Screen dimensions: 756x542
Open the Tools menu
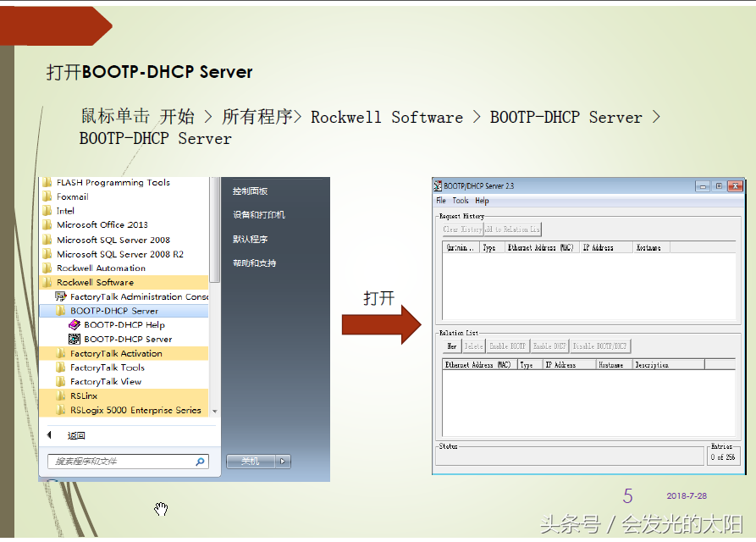[461, 201]
